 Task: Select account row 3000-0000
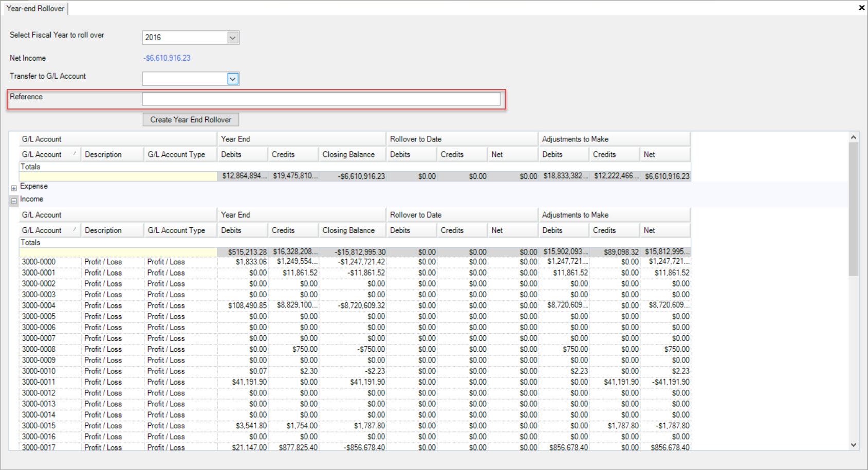355,262
